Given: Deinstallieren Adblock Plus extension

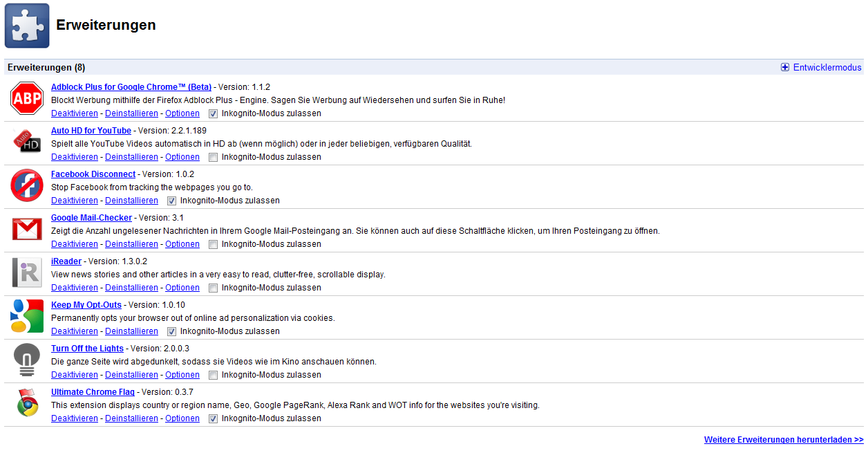Looking at the screenshot, I should (131, 113).
